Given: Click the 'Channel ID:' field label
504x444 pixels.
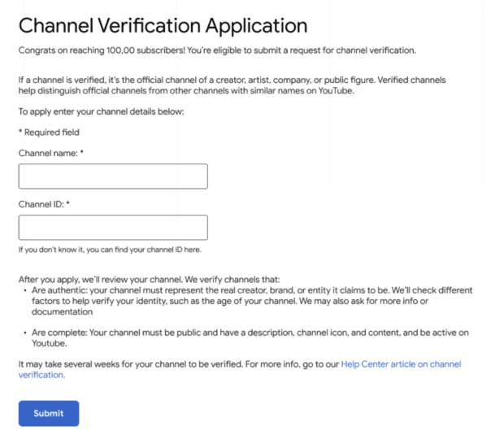Looking at the screenshot, I should [41, 204].
